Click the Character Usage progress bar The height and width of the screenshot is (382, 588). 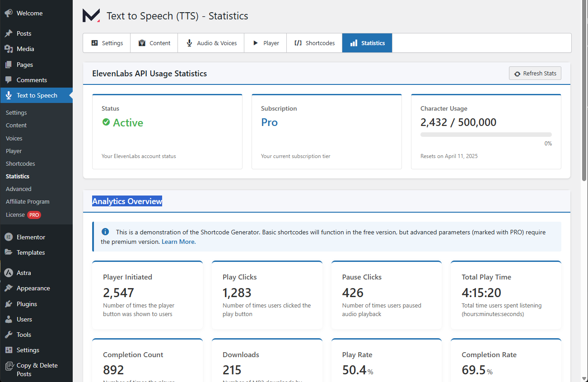(x=486, y=135)
